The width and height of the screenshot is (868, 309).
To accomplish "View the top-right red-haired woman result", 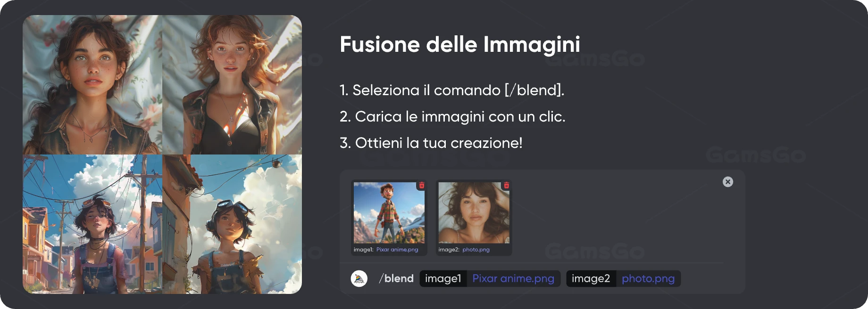I will coord(232,85).
